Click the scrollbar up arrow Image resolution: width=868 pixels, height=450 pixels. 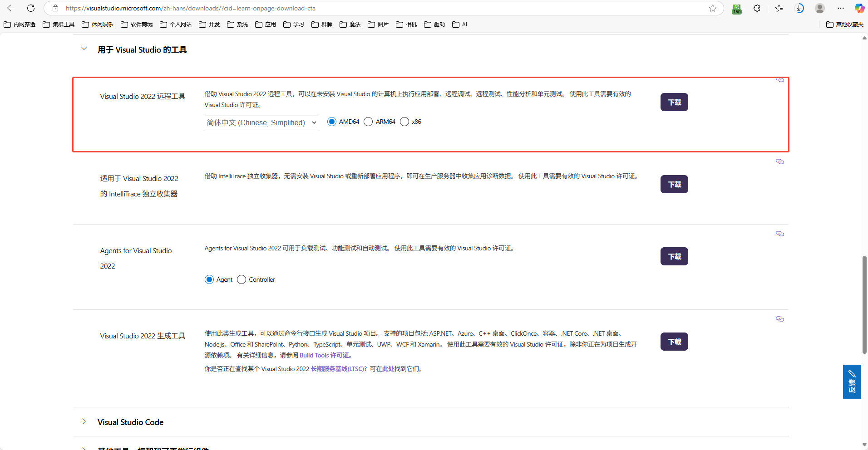pyautogui.click(x=864, y=38)
